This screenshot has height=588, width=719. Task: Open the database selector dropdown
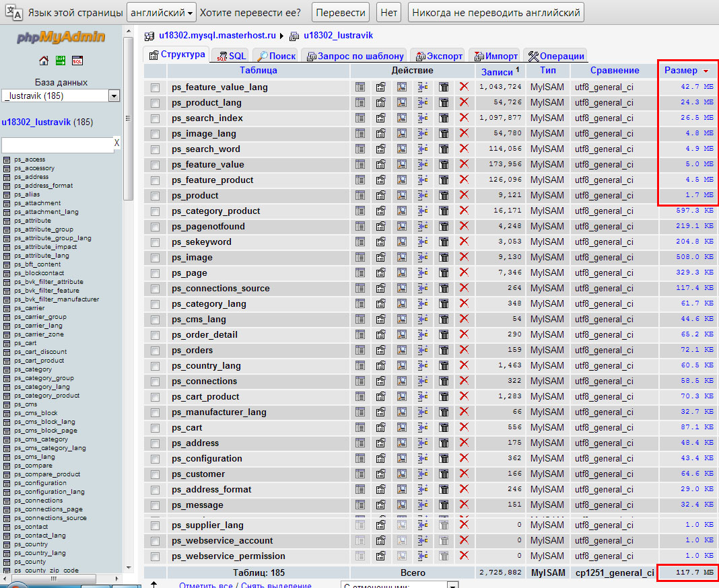(61, 96)
